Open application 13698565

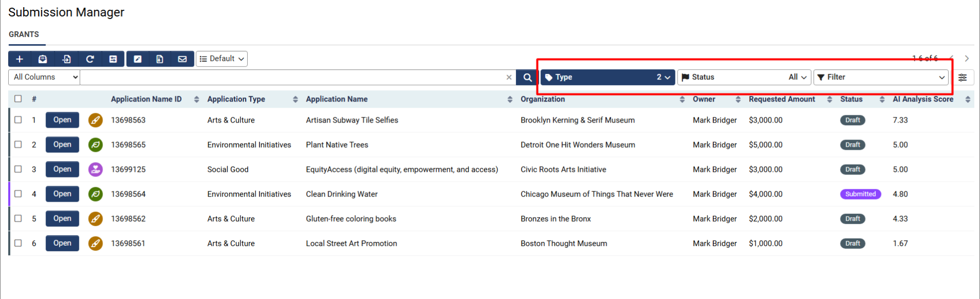(x=62, y=145)
